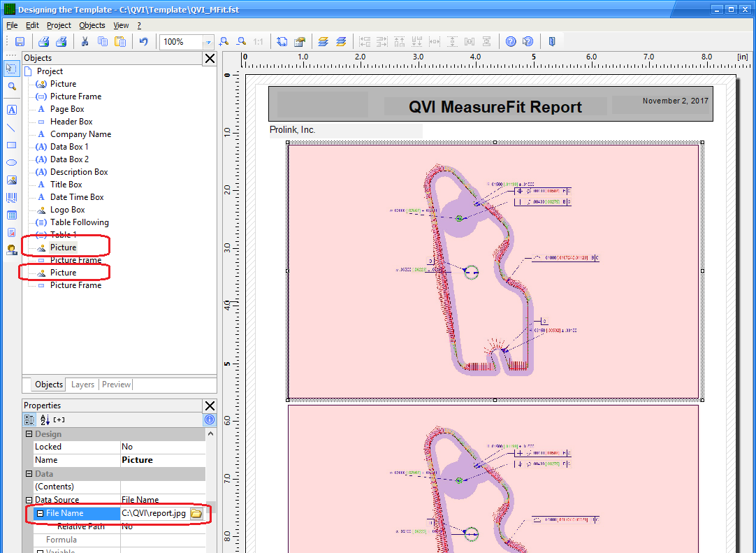Browse for file with the folder icon
The image size is (756, 553).
(x=196, y=513)
